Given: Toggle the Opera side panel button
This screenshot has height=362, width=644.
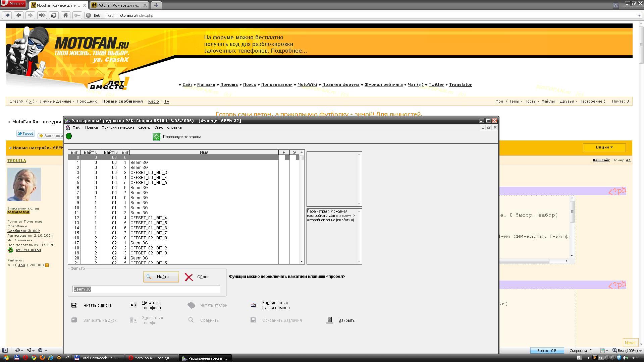Looking at the screenshot, I should point(5,351).
